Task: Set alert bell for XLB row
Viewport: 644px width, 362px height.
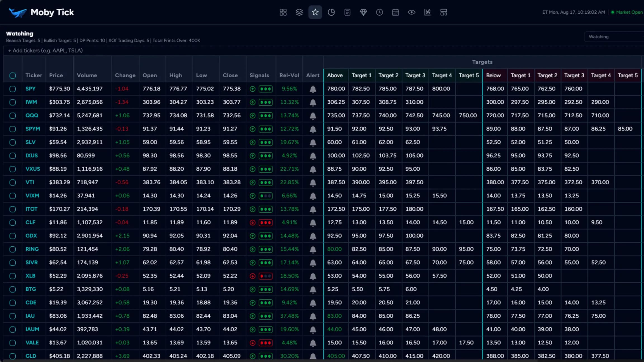Action: (313, 276)
